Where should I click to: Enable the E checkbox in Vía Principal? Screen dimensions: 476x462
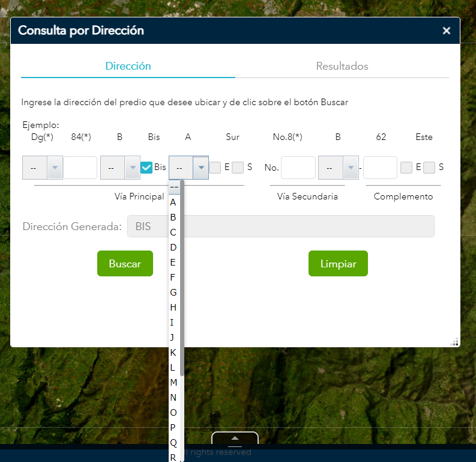(x=215, y=168)
